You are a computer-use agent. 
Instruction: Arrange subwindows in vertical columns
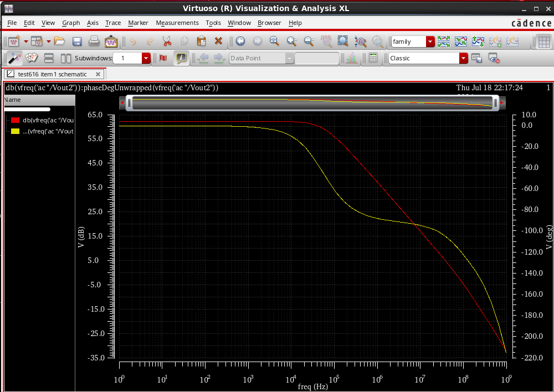66,58
